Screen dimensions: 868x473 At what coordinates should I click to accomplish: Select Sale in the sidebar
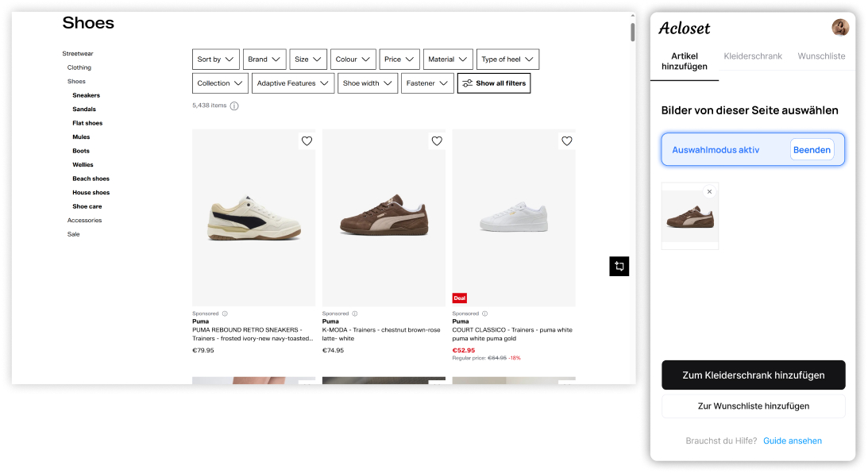pyautogui.click(x=74, y=234)
